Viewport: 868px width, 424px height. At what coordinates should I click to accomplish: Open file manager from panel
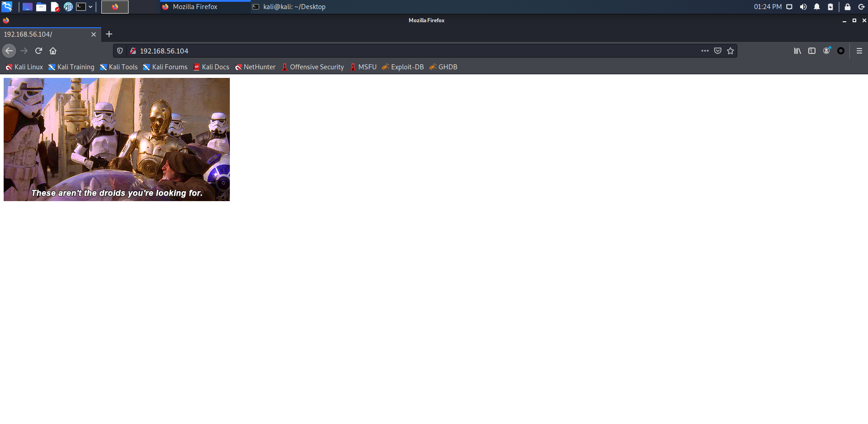click(41, 7)
